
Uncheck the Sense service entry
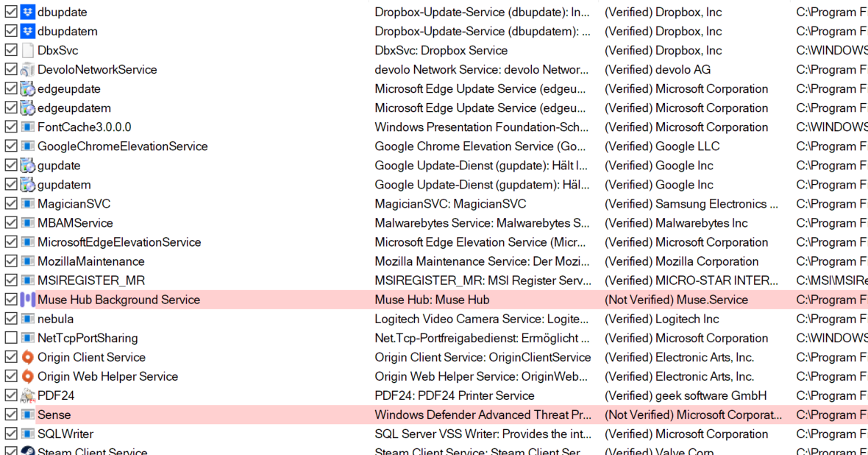(11, 415)
